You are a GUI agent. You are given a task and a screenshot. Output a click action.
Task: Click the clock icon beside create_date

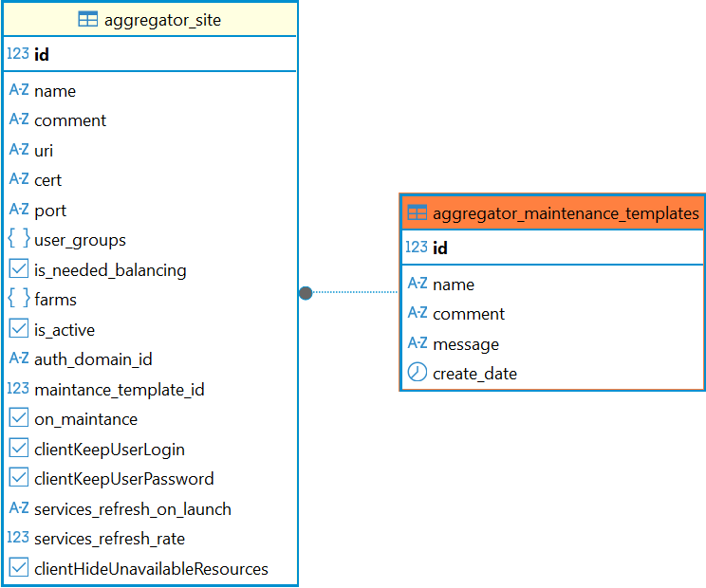[417, 373]
